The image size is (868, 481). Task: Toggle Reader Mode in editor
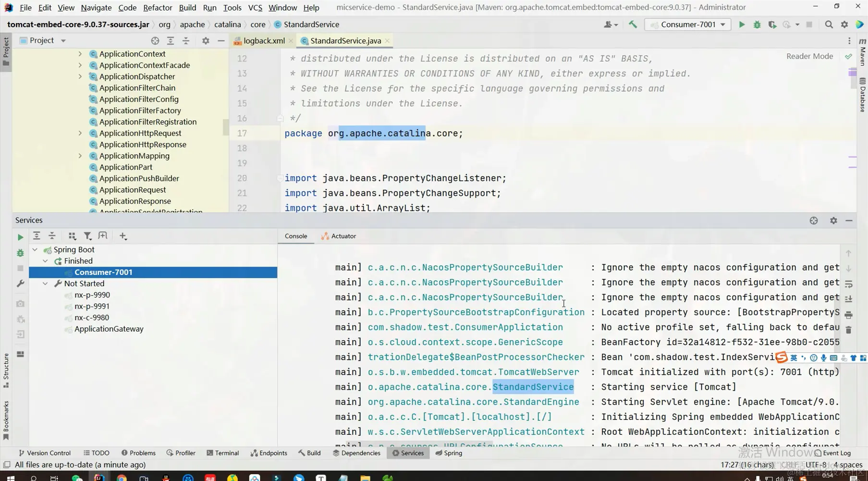click(x=809, y=56)
